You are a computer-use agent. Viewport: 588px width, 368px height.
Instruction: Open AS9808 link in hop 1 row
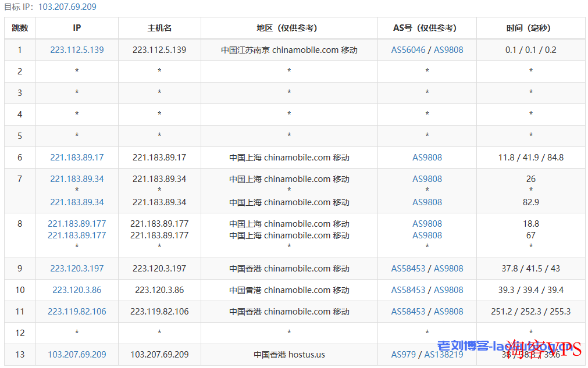click(x=448, y=50)
